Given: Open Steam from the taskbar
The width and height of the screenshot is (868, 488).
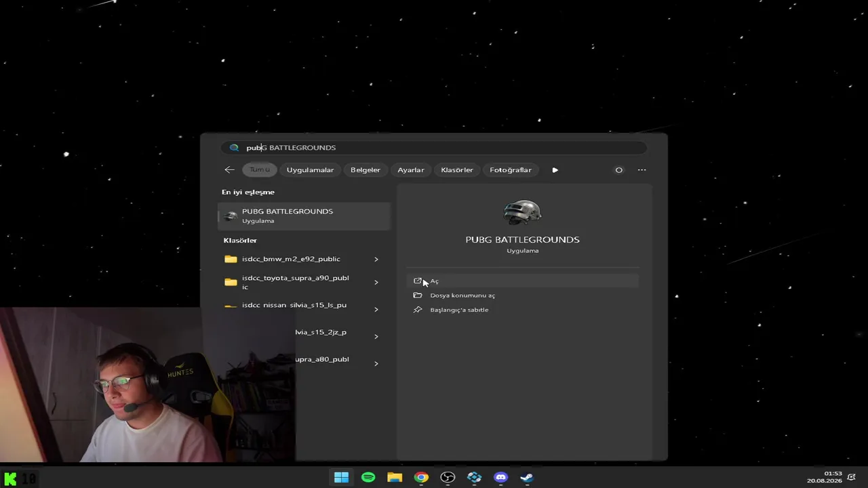Looking at the screenshot, I should pyautogui.click(x=527, y=477).
